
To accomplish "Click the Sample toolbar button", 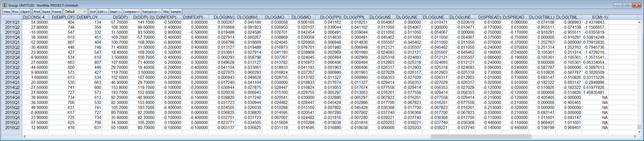I will 176,12.
